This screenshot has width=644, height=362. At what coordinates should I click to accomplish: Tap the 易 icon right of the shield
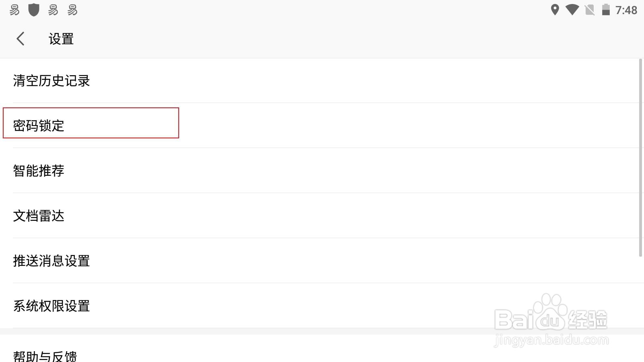pos(53,10)
